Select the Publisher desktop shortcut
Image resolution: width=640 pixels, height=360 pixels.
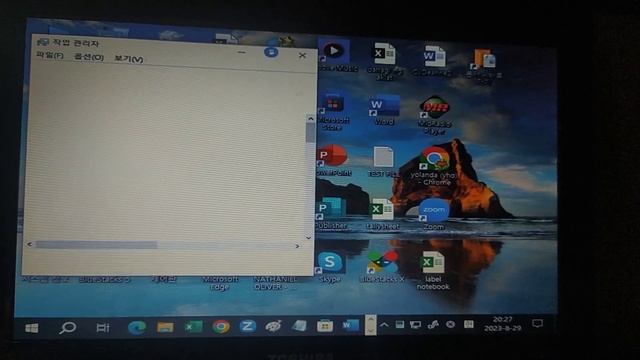(331, 213)
